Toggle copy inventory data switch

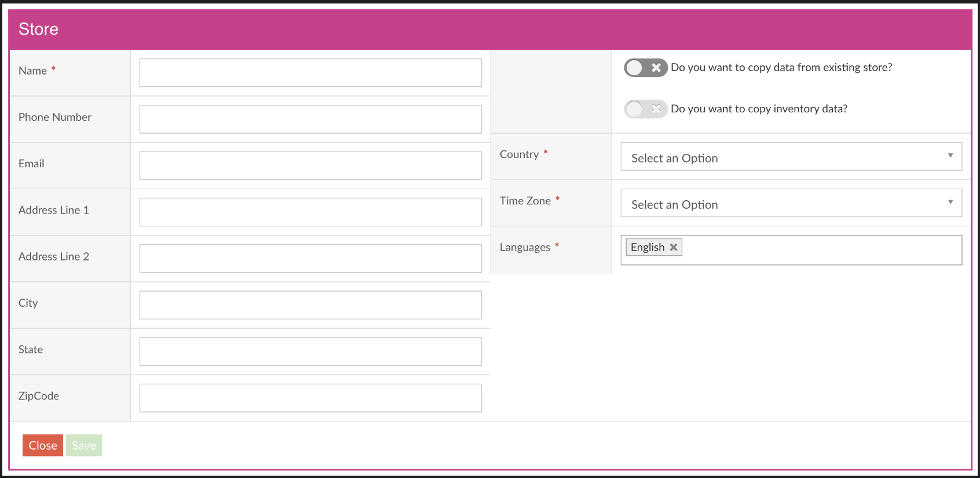[646, 109]
